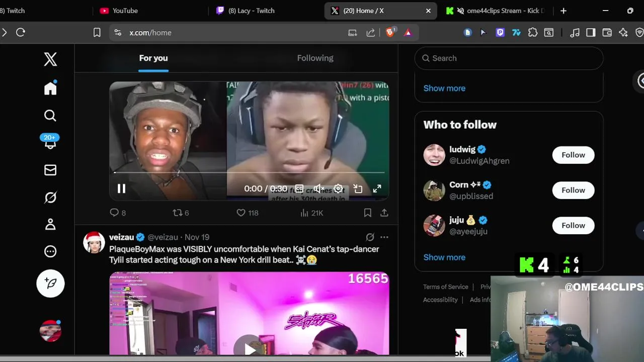Follow ludwig
This screenshot has width=644, height=362.
click(573, 155)
